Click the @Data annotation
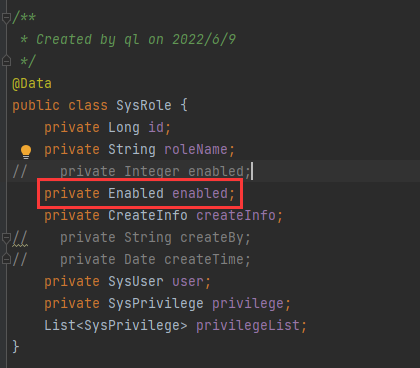Screen dimensions: 420x368 [x=32, y=83]
